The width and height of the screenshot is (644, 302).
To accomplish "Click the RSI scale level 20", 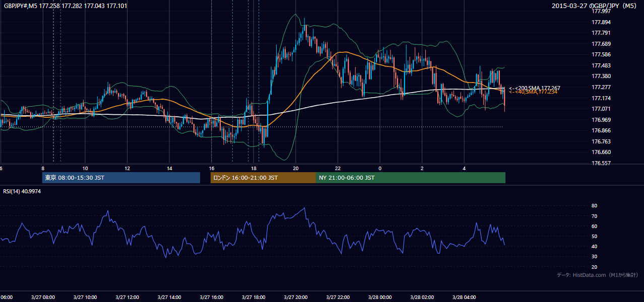I will coord(594,267).
